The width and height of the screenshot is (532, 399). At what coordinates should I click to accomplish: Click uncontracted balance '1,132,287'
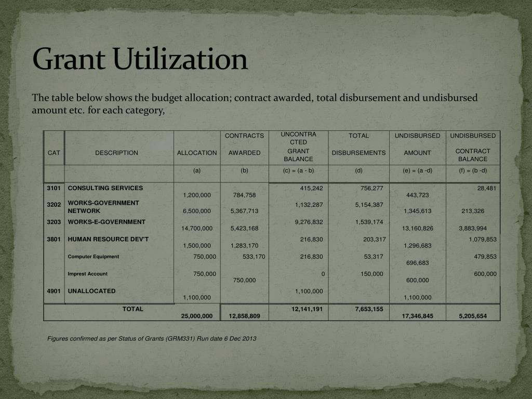pyautogui.click(x=309, y=205)
